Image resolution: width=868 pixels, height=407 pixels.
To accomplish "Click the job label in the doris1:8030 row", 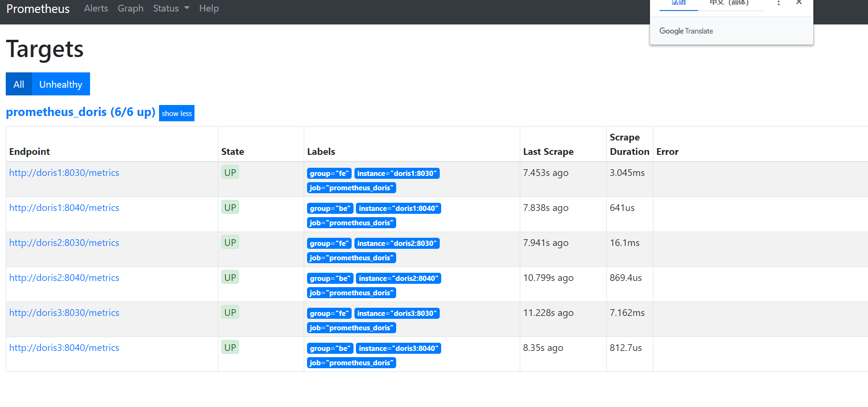I will (352, 188).
